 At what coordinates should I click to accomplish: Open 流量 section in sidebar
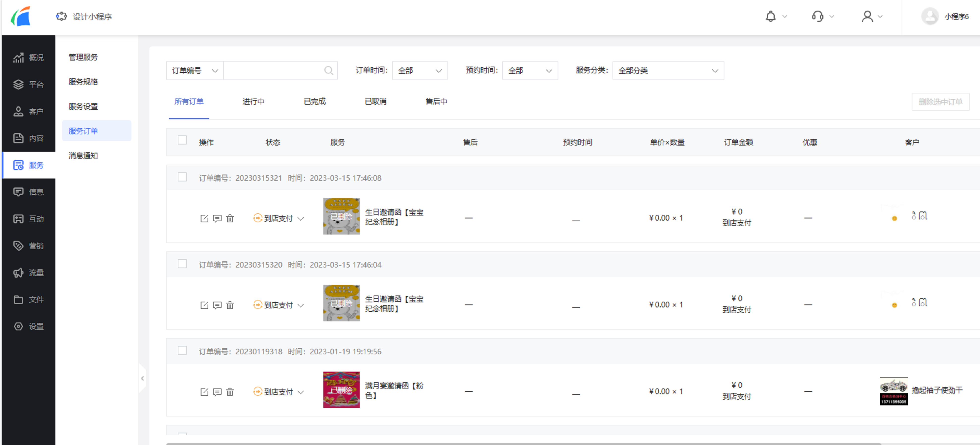pos(28,272)
